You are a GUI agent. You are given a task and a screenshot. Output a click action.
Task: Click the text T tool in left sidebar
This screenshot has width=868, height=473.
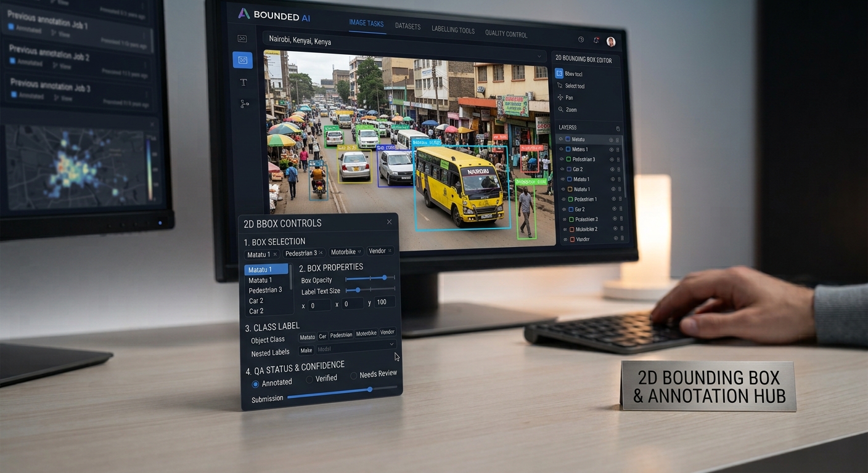pos(243,82)
